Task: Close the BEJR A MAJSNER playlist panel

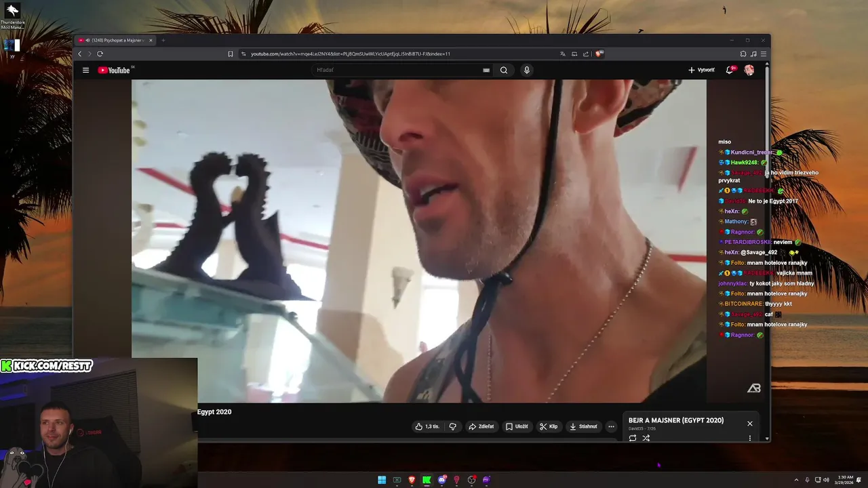Action: [x=750, y=424]
